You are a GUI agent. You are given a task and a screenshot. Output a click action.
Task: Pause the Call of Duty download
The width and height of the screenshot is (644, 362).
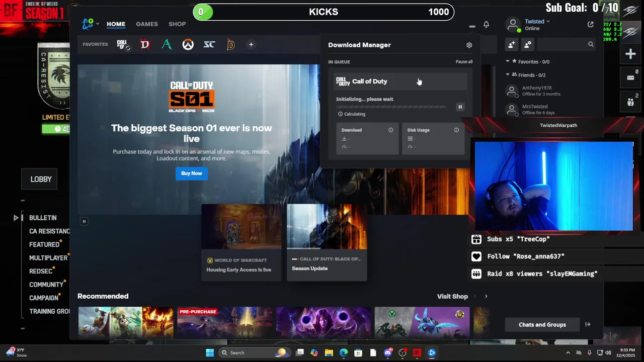click(460, 107)
